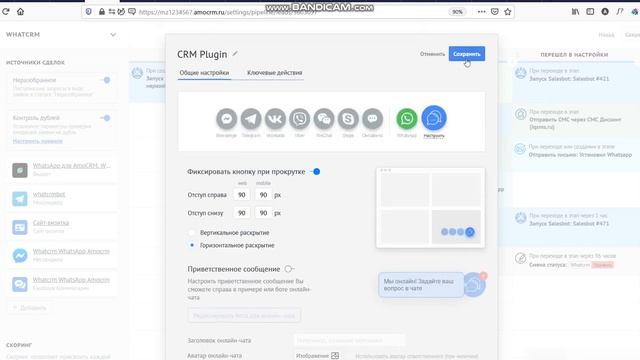The height and width of the screenshot is (360, 640).
Task: Select the Viber channel icon
Action: (x=300, y=119)
